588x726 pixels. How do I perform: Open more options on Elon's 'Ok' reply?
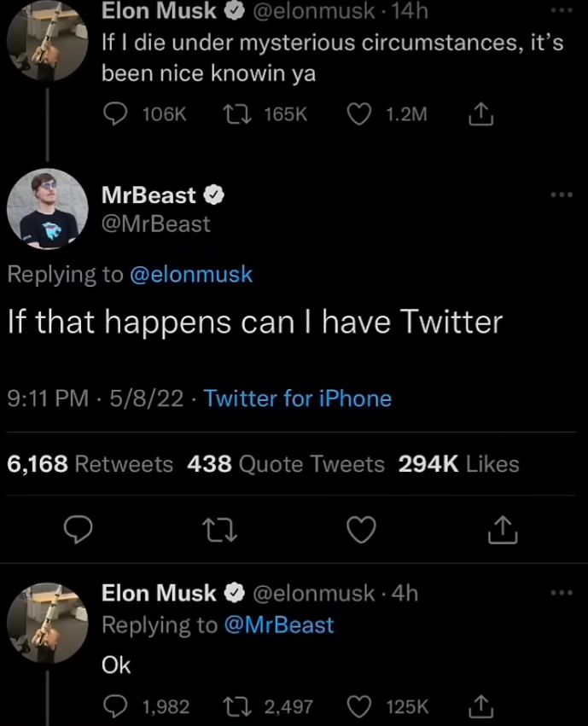(560, 592)
